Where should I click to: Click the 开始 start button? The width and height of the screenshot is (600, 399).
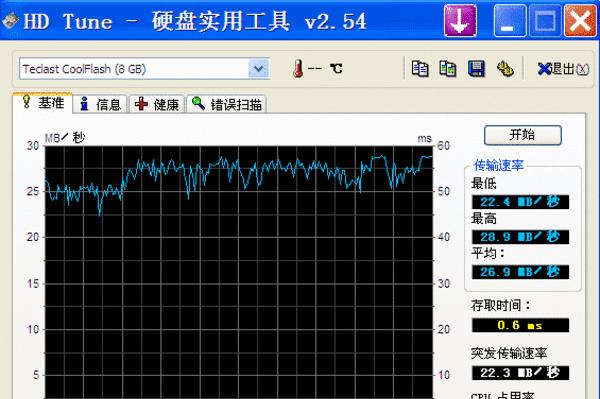523,135
